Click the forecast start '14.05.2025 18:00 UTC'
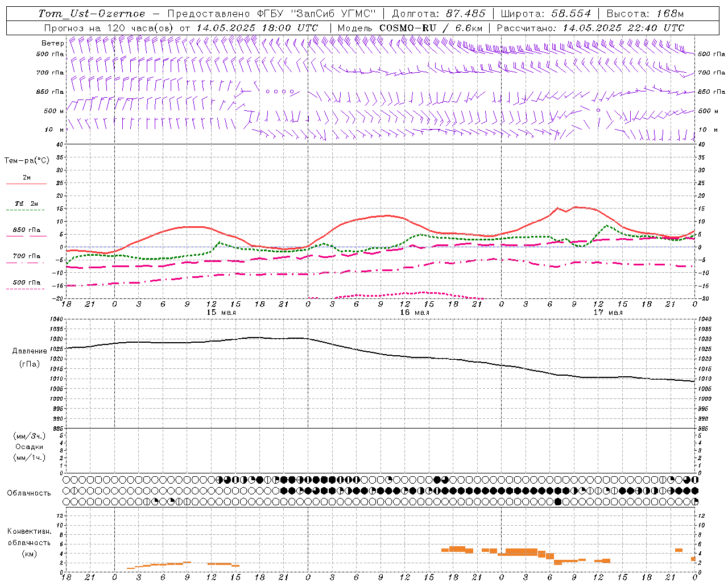 [257, 28]
